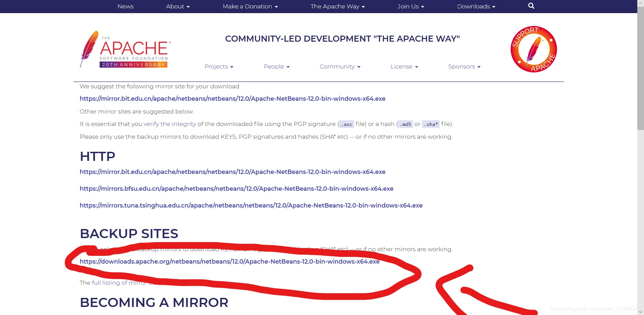The image size is (644, 315).
Task: Click the scrollbar down arrow
Action: [x=641, y=312]
